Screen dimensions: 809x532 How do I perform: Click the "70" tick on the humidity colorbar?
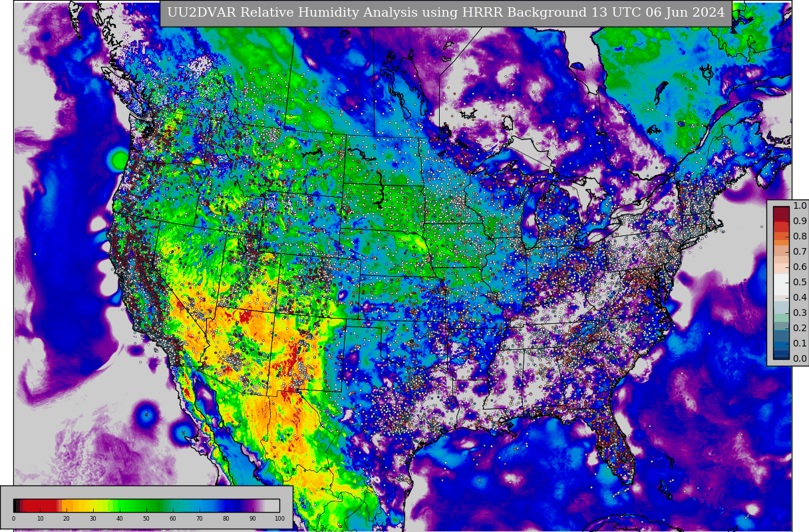200,519
